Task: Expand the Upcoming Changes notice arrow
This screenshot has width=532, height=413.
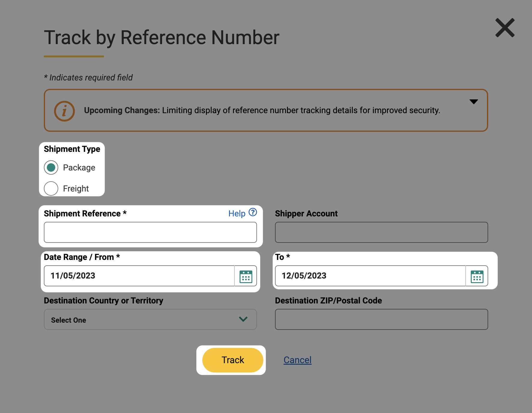Action: coord(473,102)
